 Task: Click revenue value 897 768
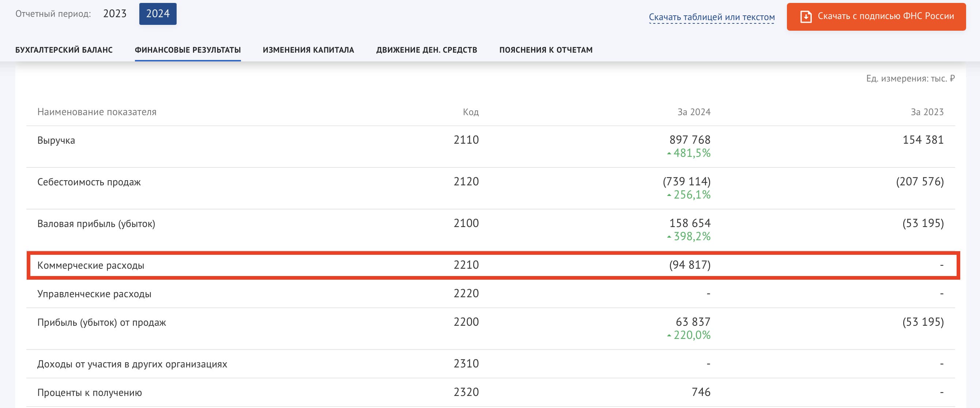(x=690, y=140)
